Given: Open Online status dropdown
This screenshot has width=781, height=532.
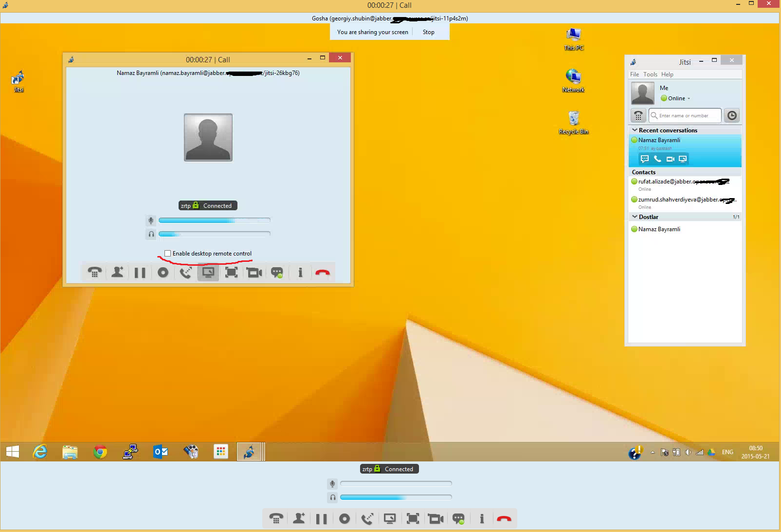Looking at the screenshot, I should (x=675, y=98).
